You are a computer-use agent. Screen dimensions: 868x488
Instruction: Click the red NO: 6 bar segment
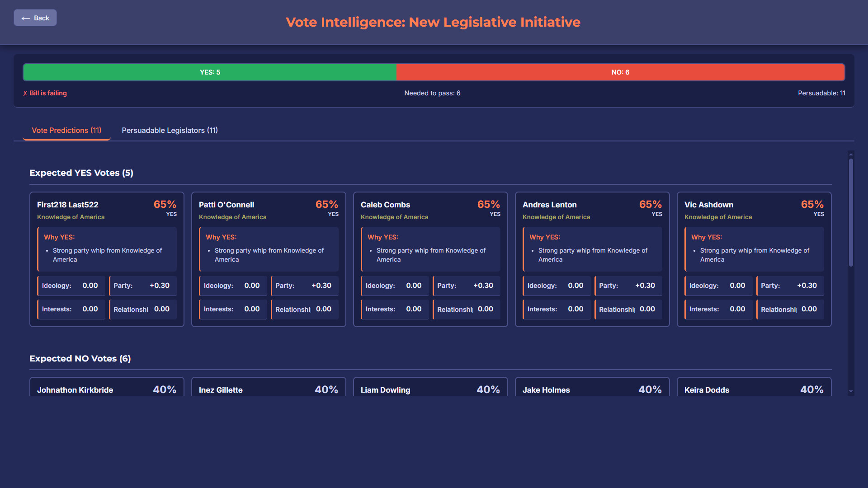(x=621, y=72)
